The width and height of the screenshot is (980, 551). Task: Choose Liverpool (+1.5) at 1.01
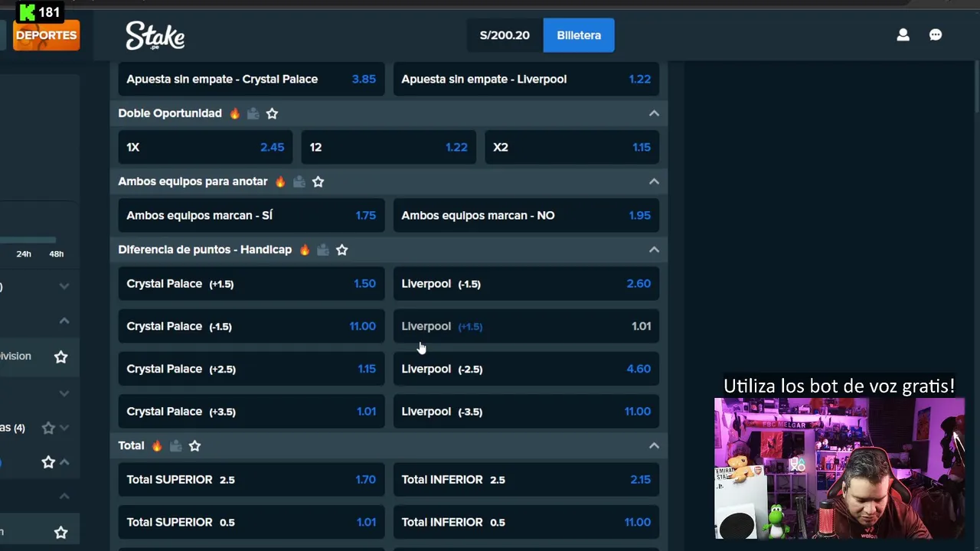coord(526,326)
